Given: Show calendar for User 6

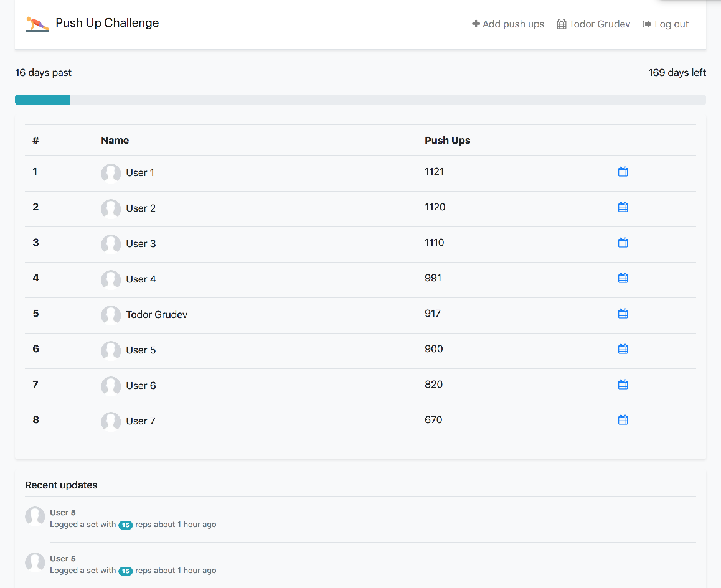Looking at the screenshot, I should tap(623, 385).
